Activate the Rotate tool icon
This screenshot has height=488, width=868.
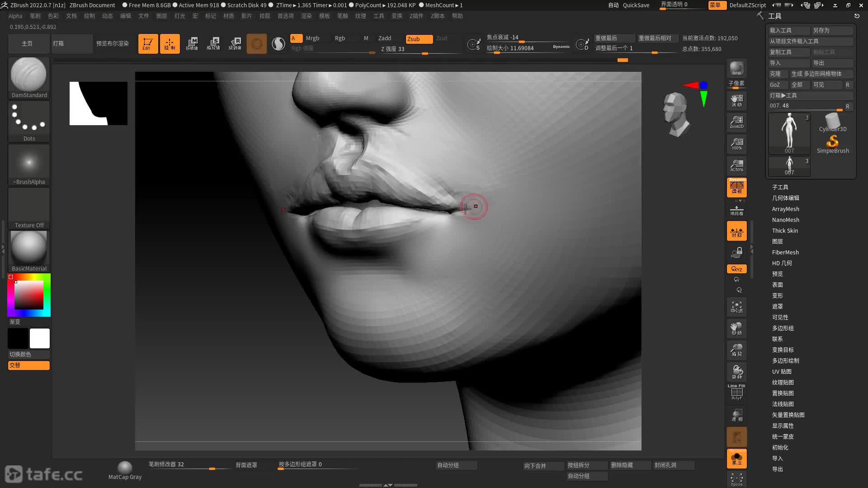tap(235, 44)
